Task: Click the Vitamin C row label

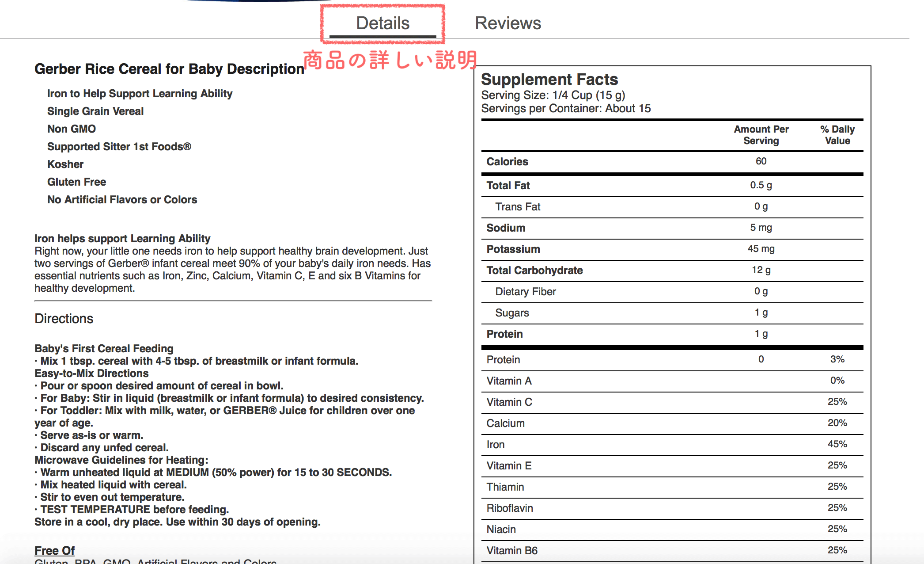Action: click(x=509, y=402)
